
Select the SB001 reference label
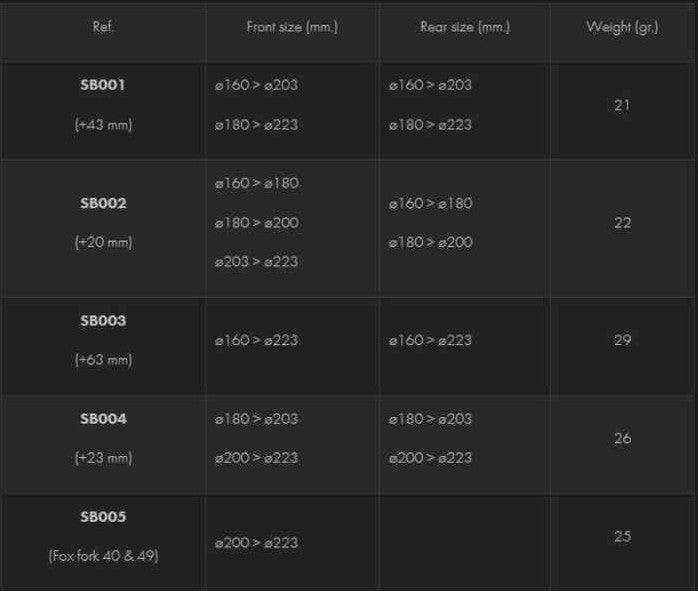pyautogui.click(x=103, y=85)
